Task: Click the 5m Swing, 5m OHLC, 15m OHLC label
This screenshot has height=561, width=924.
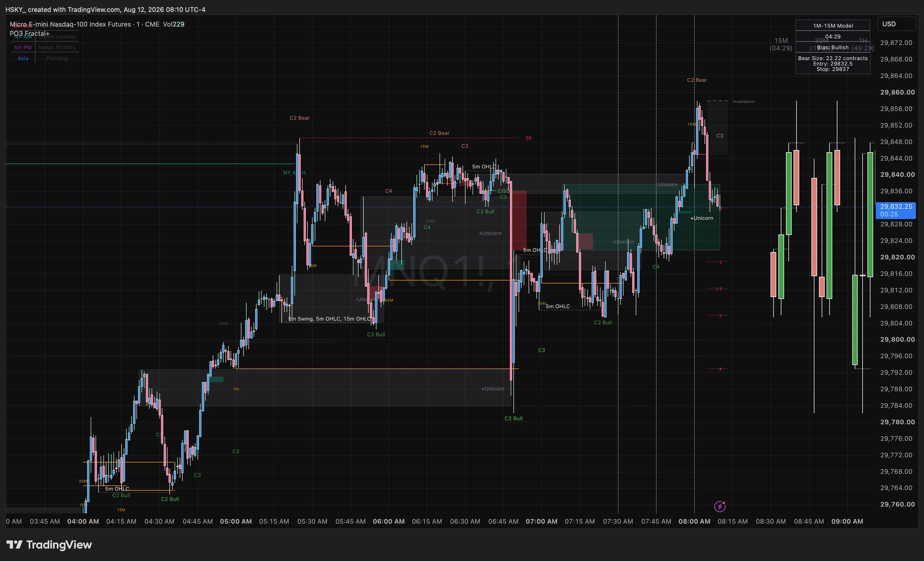Action: click(329, 319)
